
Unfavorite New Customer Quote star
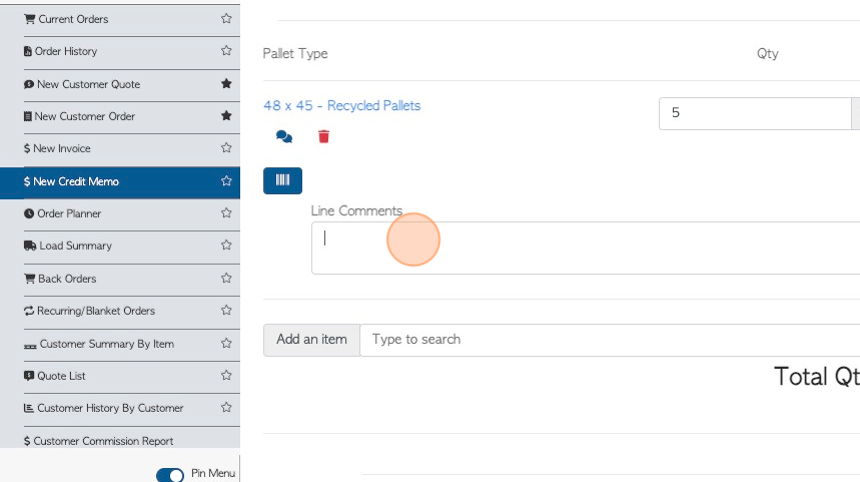(226, 83)
